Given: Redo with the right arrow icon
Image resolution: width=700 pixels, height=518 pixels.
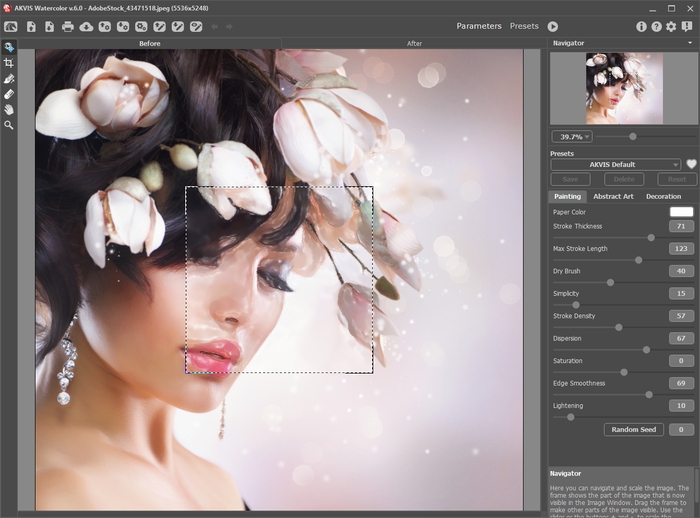Looking at the screenshot, I should point(229,27).
